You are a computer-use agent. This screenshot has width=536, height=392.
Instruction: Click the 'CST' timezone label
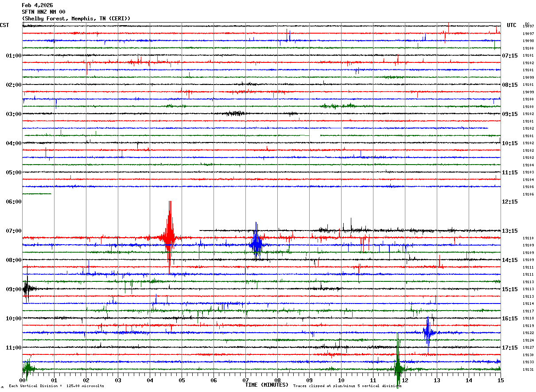[x=4, y=25]
